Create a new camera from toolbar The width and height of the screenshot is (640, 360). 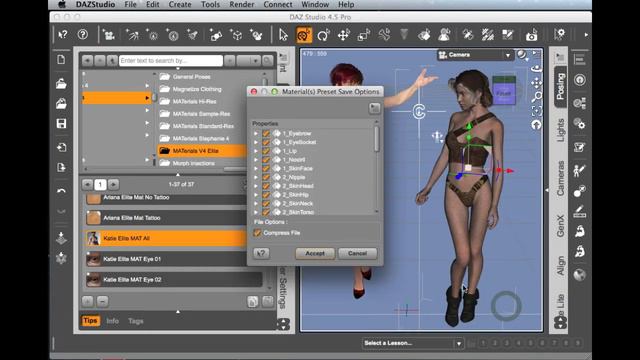pos(109,35)
